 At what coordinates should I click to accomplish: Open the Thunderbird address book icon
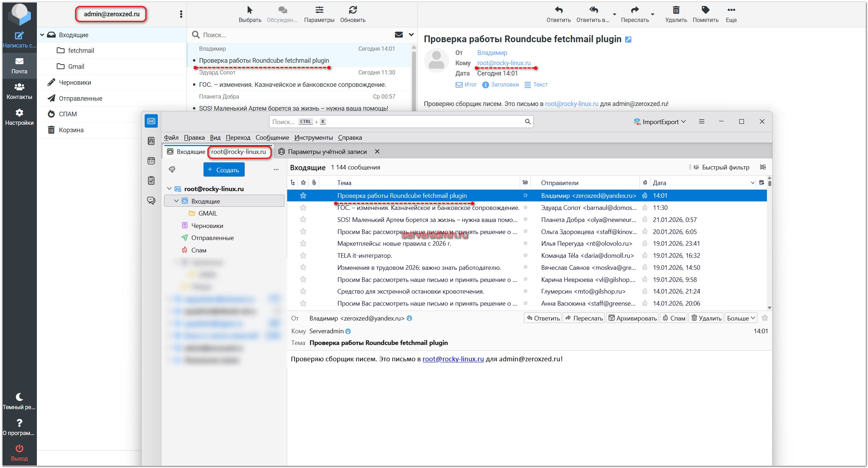tap(151, 141)
